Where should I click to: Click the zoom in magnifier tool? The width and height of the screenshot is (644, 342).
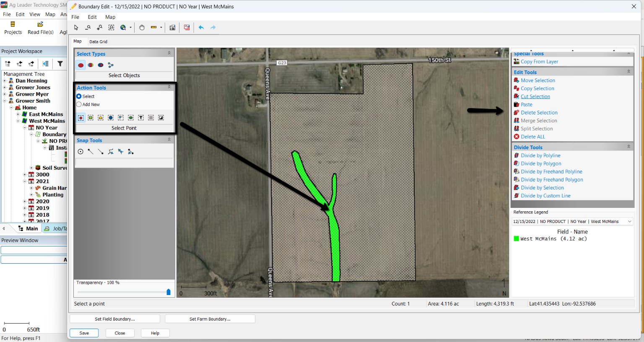click(x=99, y=28)
